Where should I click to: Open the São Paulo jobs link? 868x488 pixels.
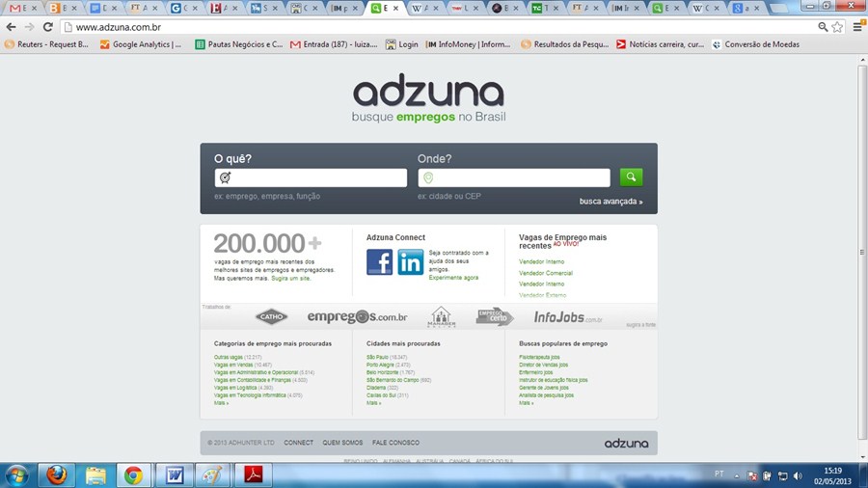click(376, 357)
